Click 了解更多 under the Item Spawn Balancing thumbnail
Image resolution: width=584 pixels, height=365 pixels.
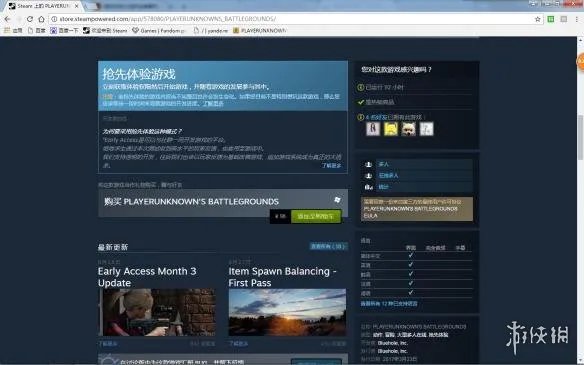(238, 343)
